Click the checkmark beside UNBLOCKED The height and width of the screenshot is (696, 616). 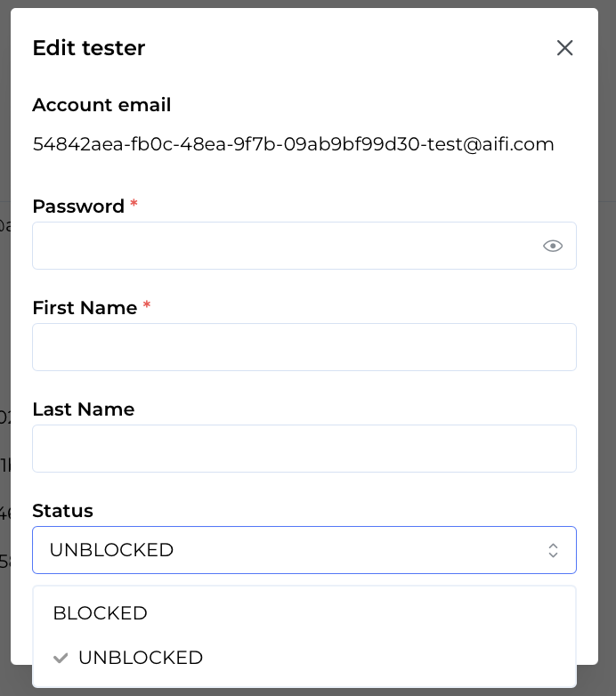click(x=61, y=658)
